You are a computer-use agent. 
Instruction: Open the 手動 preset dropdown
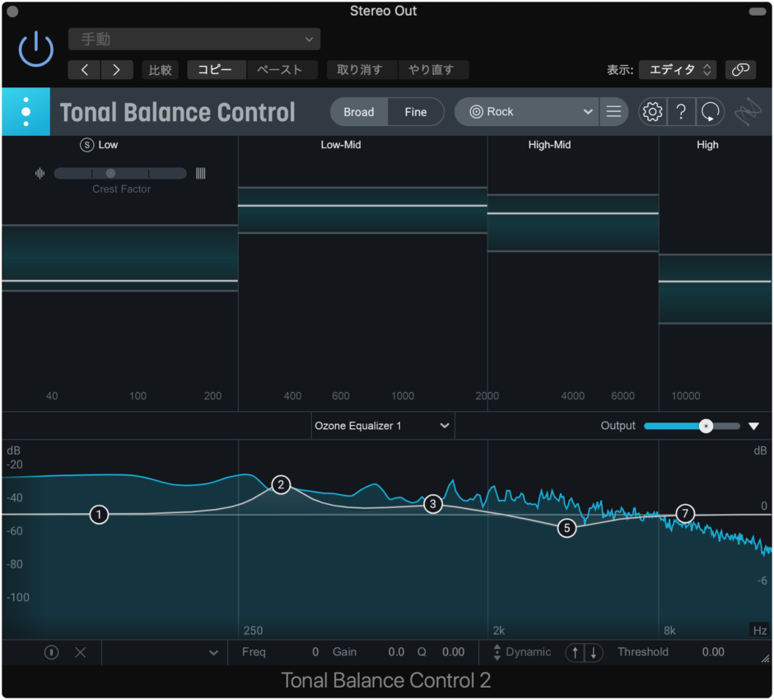point(194,39)
